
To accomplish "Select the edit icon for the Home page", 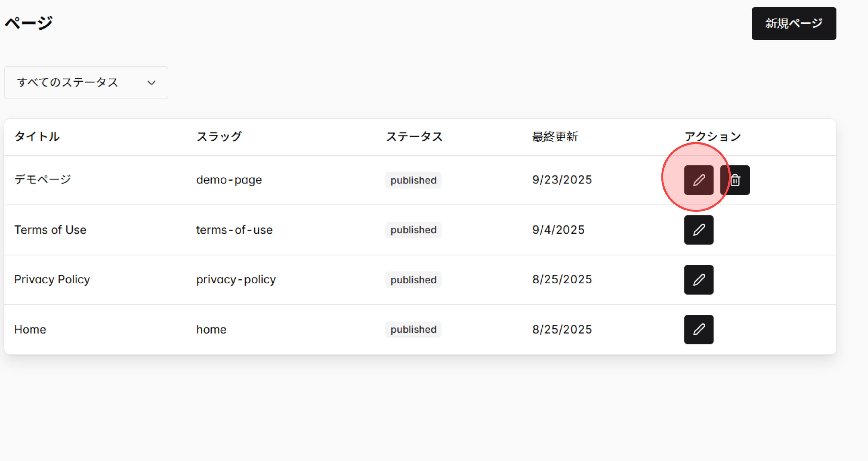I will [x=699, y=329].
